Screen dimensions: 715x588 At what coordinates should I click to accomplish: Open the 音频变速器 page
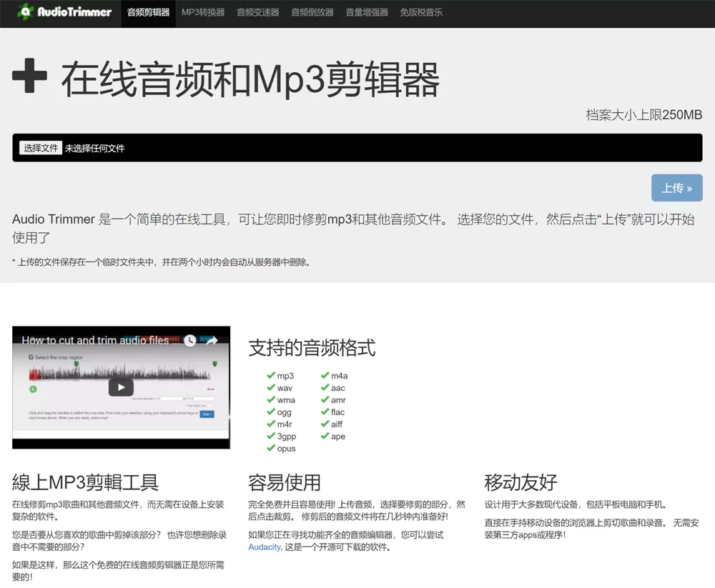click(x=257, y=12)
